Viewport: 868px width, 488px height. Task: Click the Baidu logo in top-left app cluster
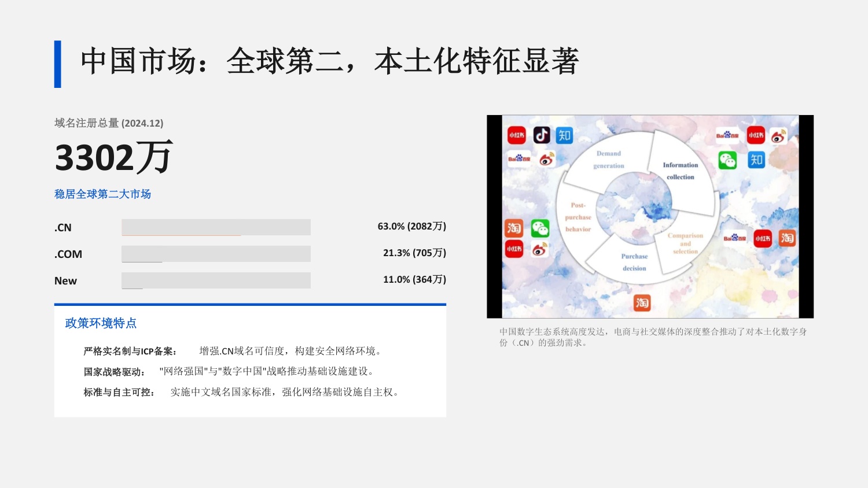point(519,159)
